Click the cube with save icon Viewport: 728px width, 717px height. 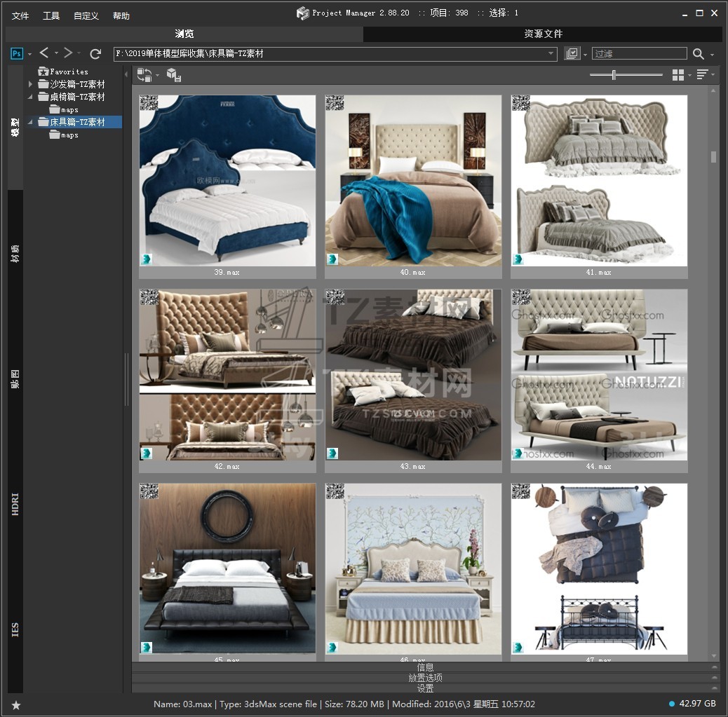pyautogui.click(x=174, y=74)
